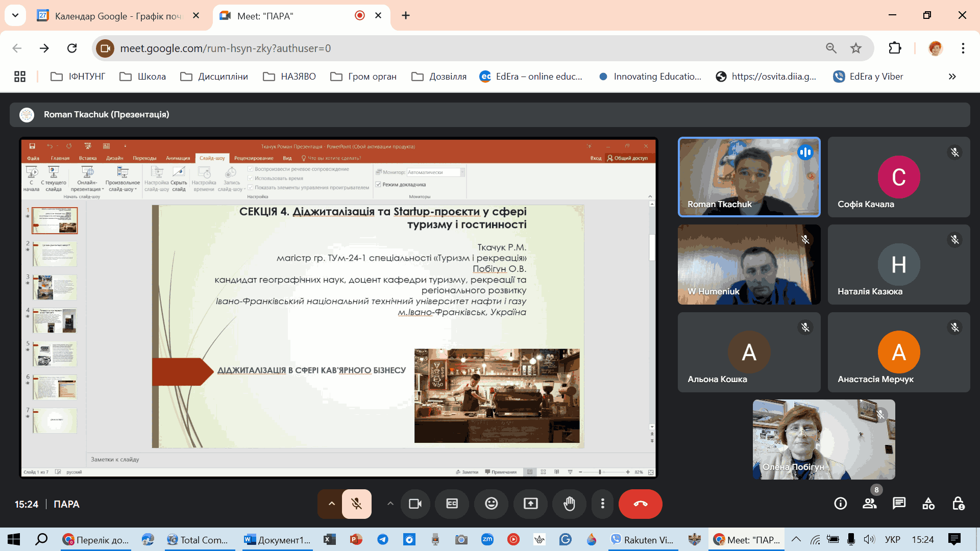Open the in-call chat panel
980x551 pixels.
[899, 504]
